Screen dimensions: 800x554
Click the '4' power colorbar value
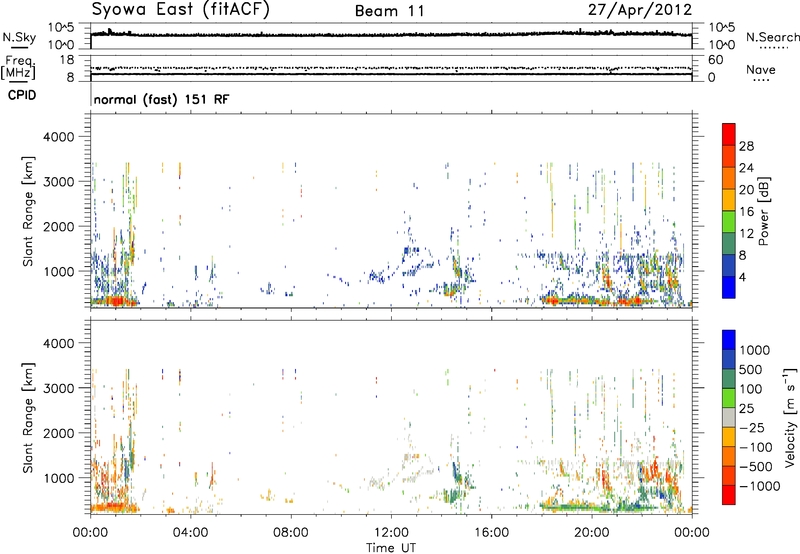pos(742,277)
